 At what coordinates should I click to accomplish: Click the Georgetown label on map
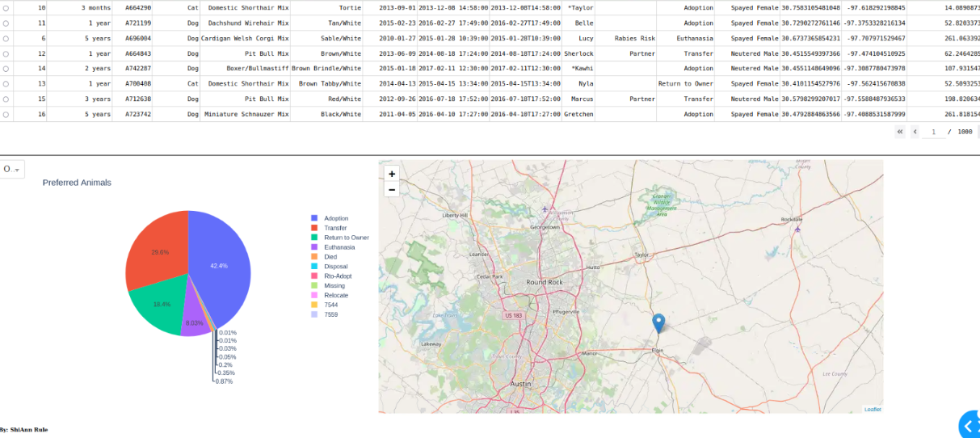pyautogui.click(x=545, y=227)
